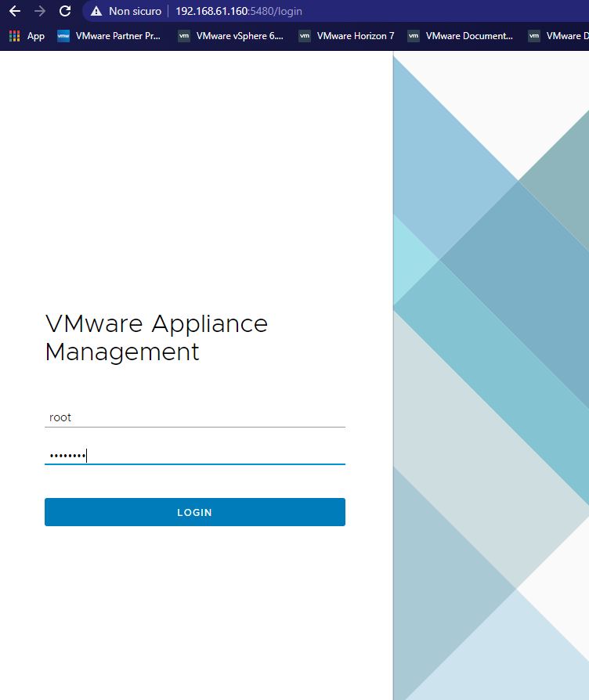Viewport: 589px width, 700px height.
Task: Focus the password field with dots
Action: [195, 456]
